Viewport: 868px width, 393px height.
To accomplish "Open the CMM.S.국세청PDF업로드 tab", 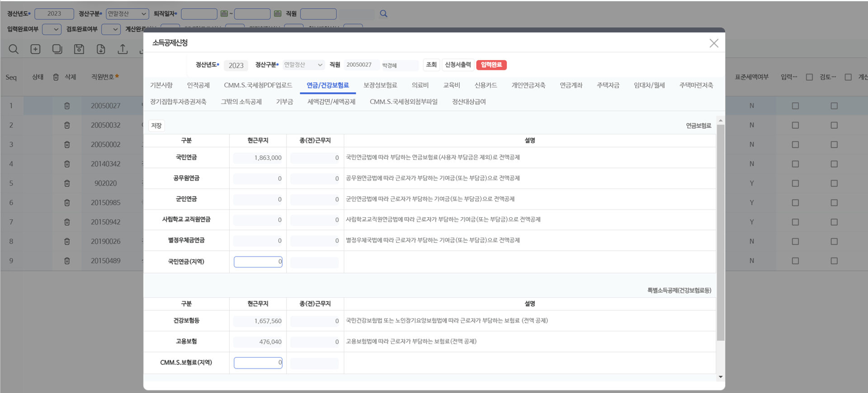I will pos(258,85).
